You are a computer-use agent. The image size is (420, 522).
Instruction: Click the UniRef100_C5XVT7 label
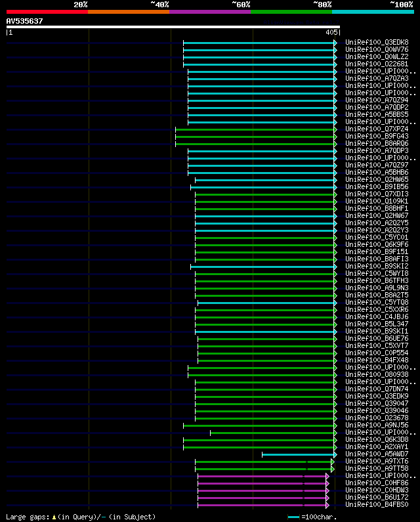click(377, 345)
